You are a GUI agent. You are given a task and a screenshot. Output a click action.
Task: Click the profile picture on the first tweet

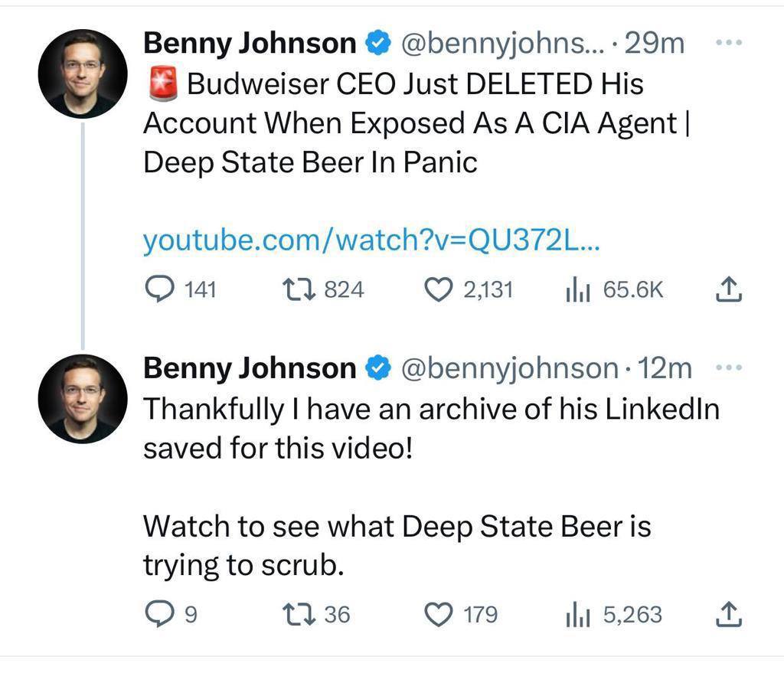(x=83, y=74)
